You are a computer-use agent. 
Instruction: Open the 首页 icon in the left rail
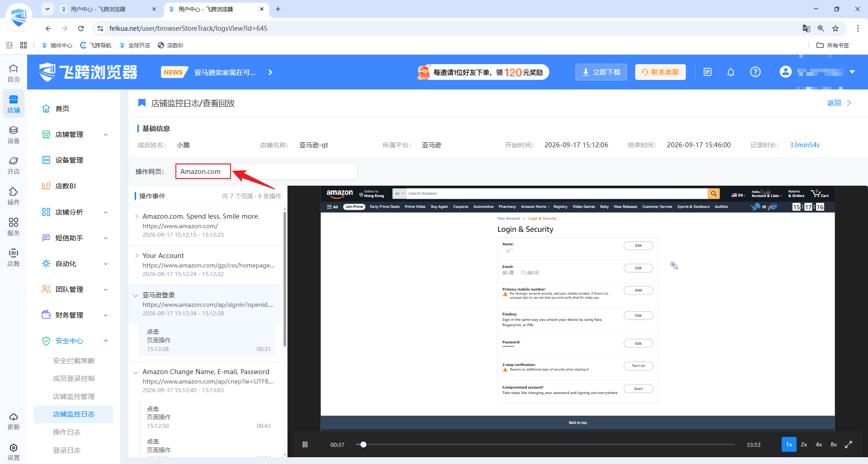coord(14,73)
